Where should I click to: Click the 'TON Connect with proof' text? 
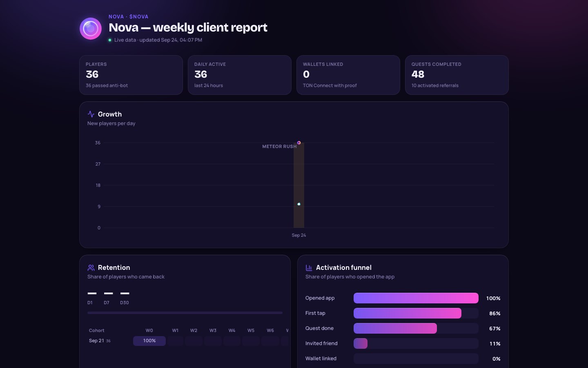pyautogui.click(x=330, y=85)
